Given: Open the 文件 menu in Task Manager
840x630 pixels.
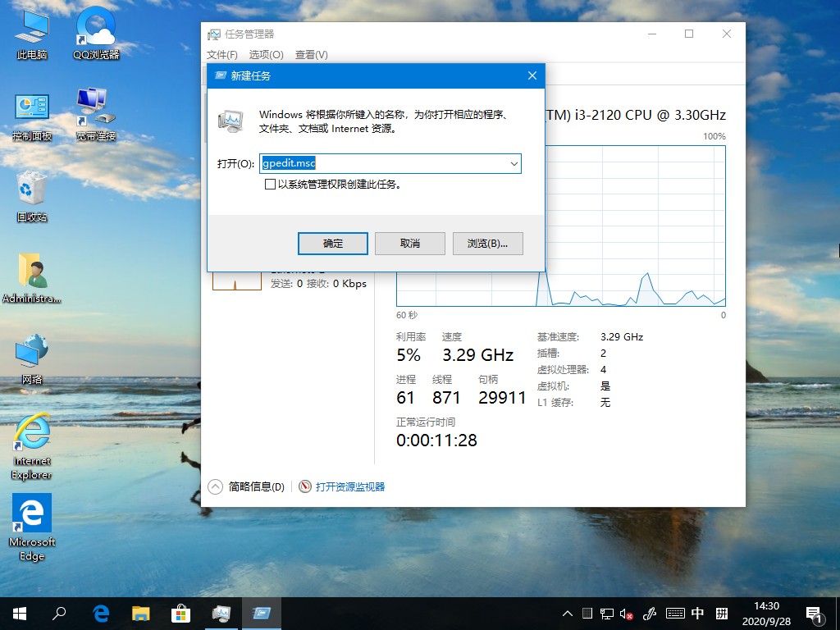Looking at the screenshot, I should coord(221,55).
